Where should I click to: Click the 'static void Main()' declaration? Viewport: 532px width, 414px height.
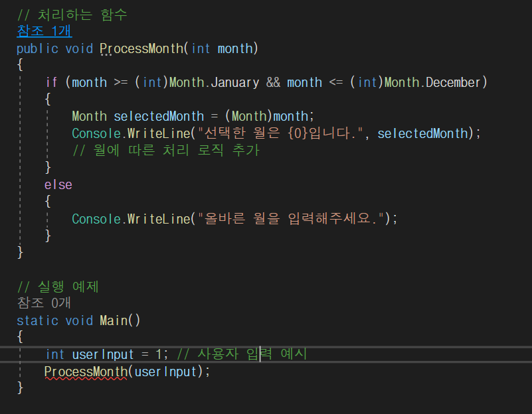(78, 320)
